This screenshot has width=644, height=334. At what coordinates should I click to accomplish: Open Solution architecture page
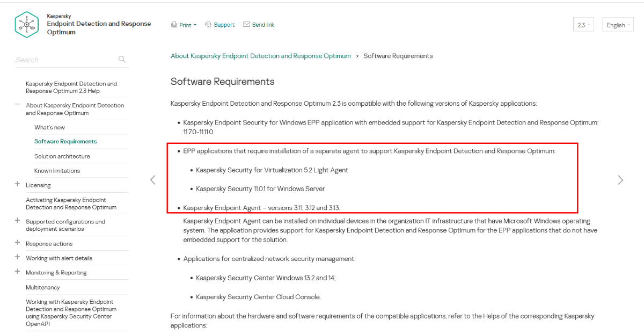click(62, 156)
